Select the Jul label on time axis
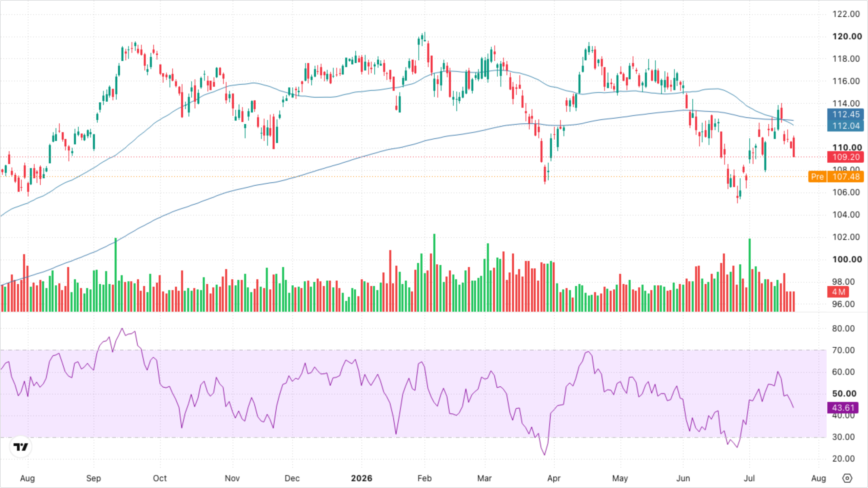 coord(749,478)
